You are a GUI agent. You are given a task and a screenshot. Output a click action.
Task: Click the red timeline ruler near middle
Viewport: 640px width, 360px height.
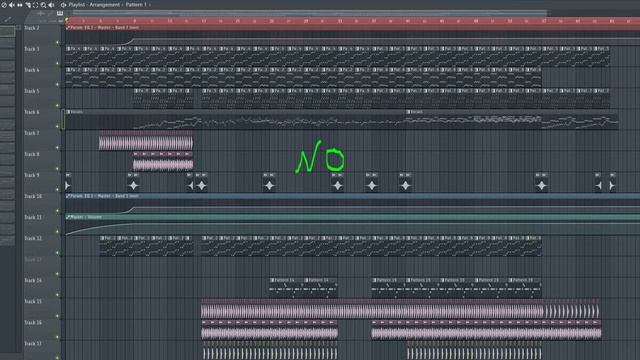tap(353, 20)
